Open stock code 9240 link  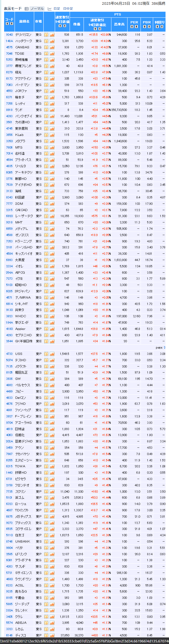coord(9,35)
